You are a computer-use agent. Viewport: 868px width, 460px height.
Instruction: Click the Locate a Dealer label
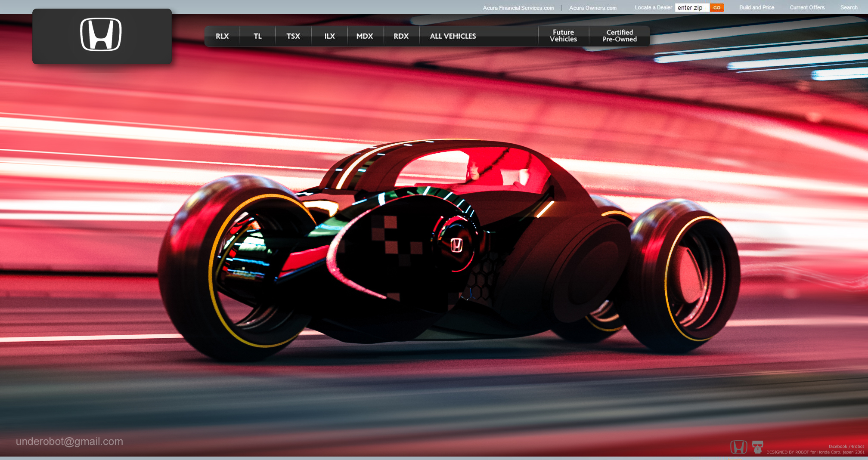click(653, 7)
